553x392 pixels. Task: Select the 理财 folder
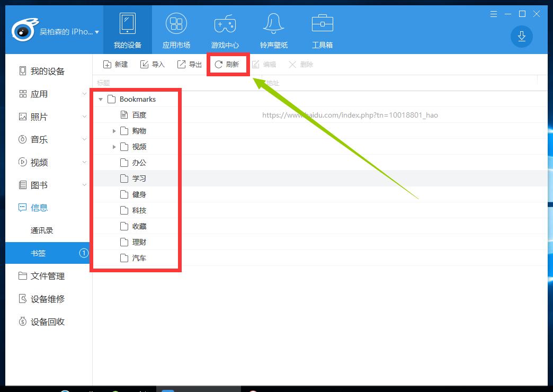click(133, 242)
